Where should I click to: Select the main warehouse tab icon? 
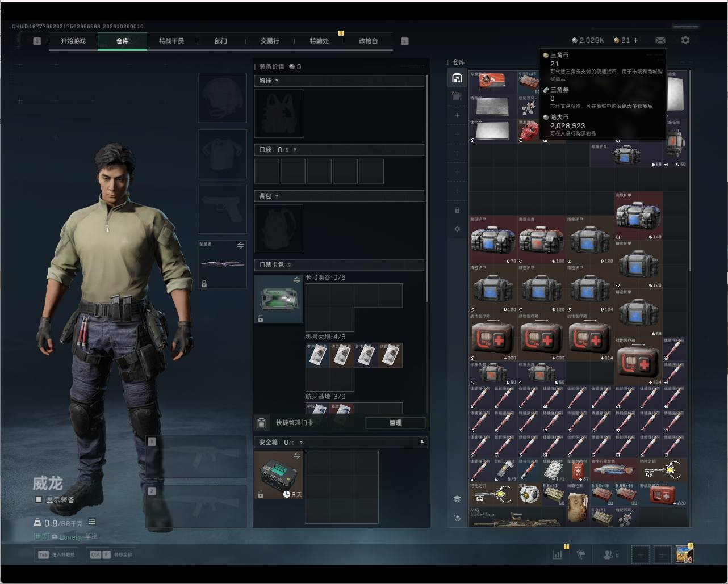(x=457, y=78)
